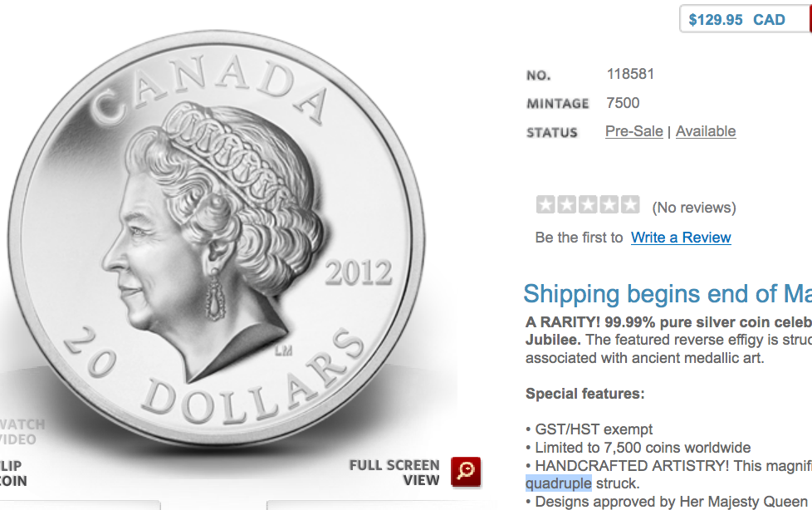Open the red magnifier full screen icon
This screenshot has height=510, width=812.
click(466, 472)
